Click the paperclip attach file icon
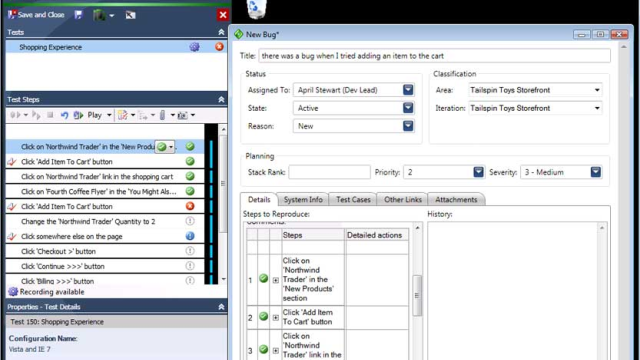The width and height of the screenshot is (640, 360). point(162,116)
